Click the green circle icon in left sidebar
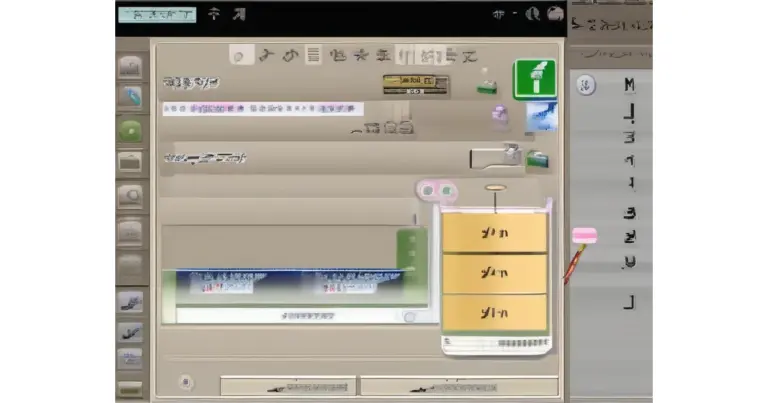This screenshot has width=768, height=403. pyautogui.click(x=131, y=128)
